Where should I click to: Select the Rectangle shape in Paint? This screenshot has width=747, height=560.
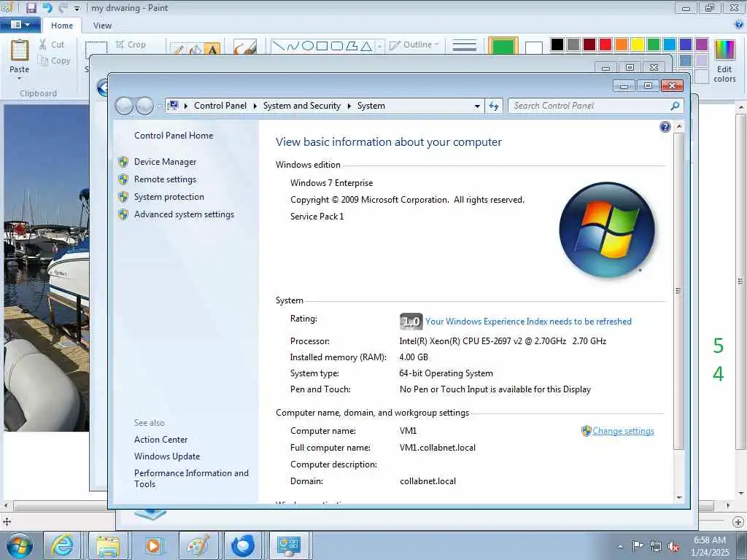pyautogui.click(x=322, y=46)
